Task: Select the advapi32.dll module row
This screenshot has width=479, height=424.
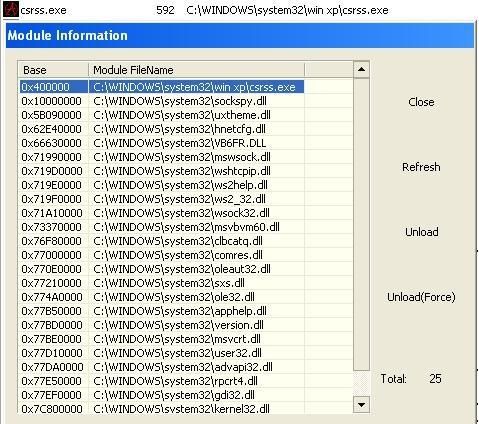Action: (186, 367)
